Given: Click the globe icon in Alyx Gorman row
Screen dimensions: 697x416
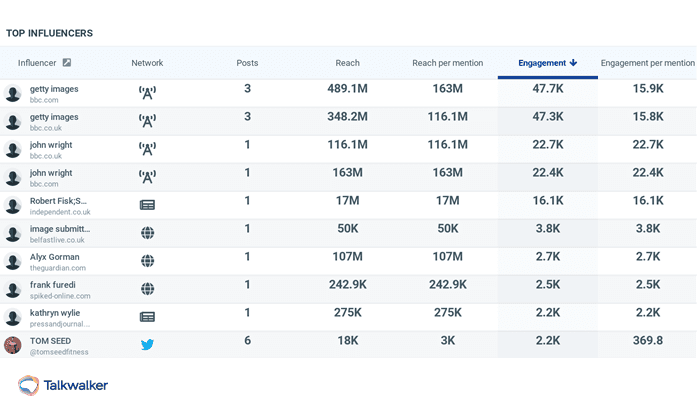Looking at the screenshot, I should click(x=147, y=261).
